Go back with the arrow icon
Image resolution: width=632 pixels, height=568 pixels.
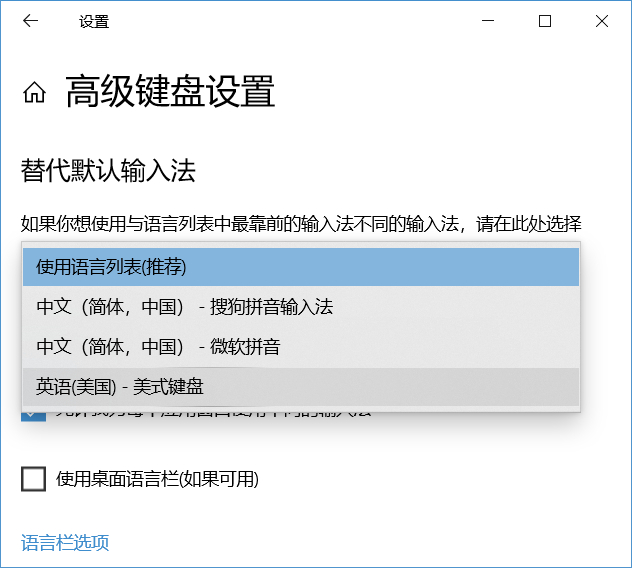30,21
